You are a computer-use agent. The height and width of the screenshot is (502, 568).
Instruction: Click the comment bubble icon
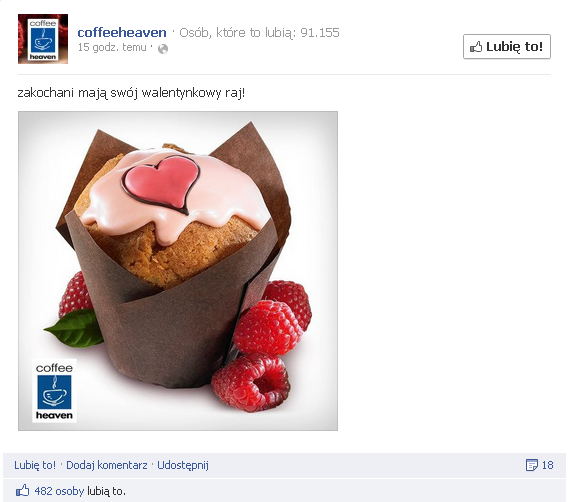531,465
